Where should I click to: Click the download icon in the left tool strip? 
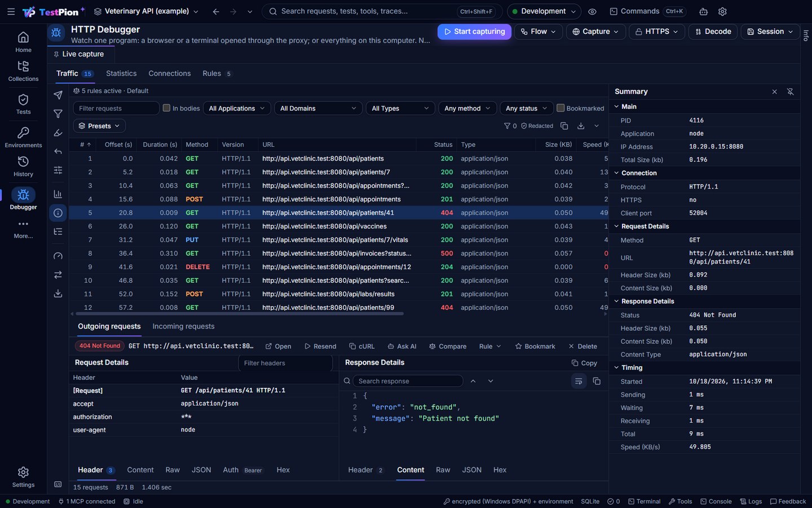(x=58, y=294)
